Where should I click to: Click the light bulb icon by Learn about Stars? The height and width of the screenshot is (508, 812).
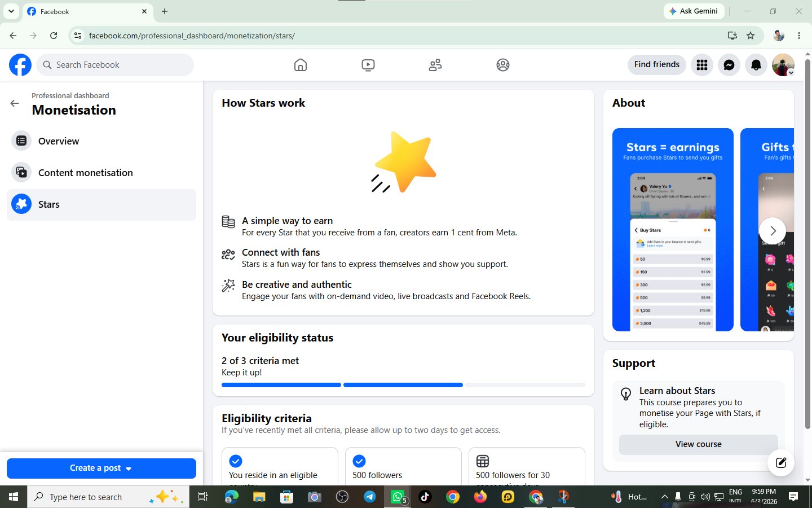(626, 394)
